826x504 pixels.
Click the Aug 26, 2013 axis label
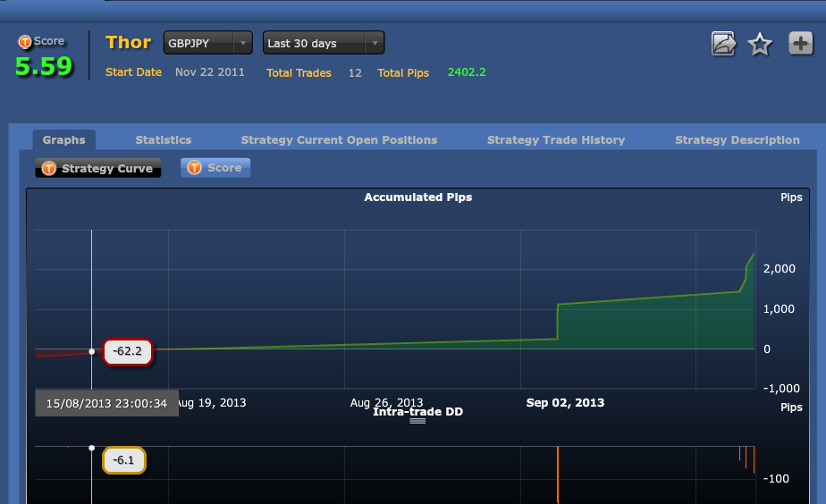pos(386,403)
